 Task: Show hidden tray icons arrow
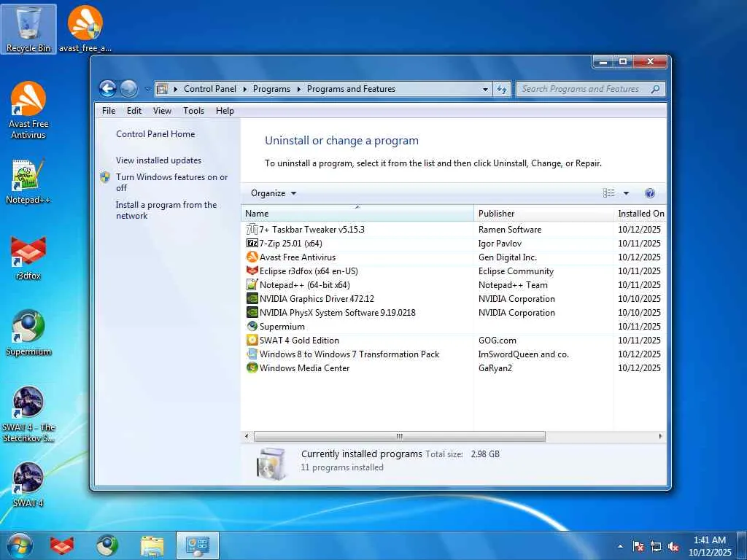tap(620, 546)
